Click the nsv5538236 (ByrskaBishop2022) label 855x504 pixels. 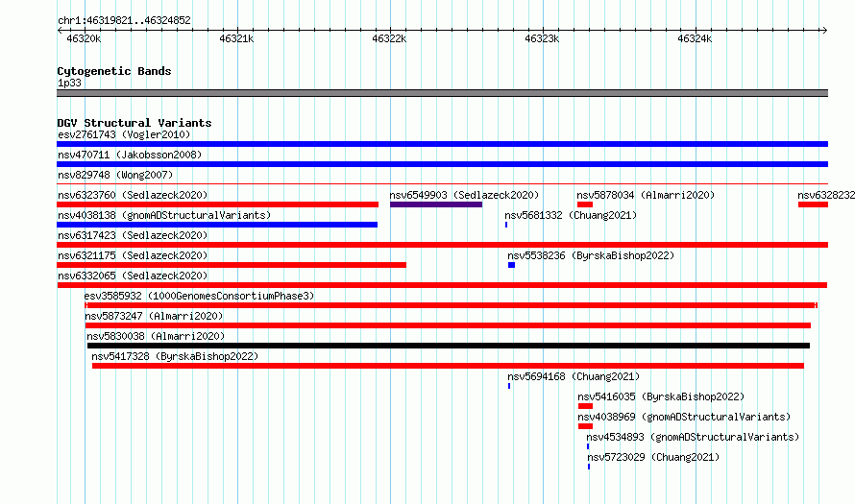591,255
